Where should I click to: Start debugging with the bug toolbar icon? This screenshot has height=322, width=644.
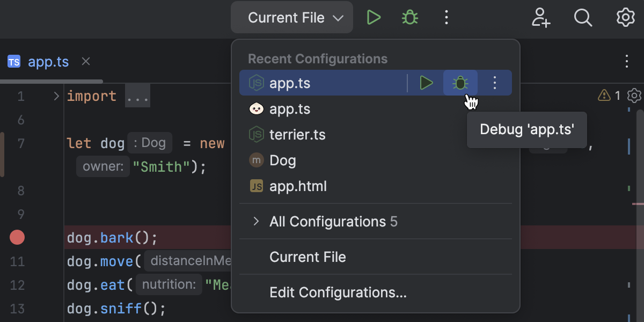pyautogui.click(x=409, y=17)
